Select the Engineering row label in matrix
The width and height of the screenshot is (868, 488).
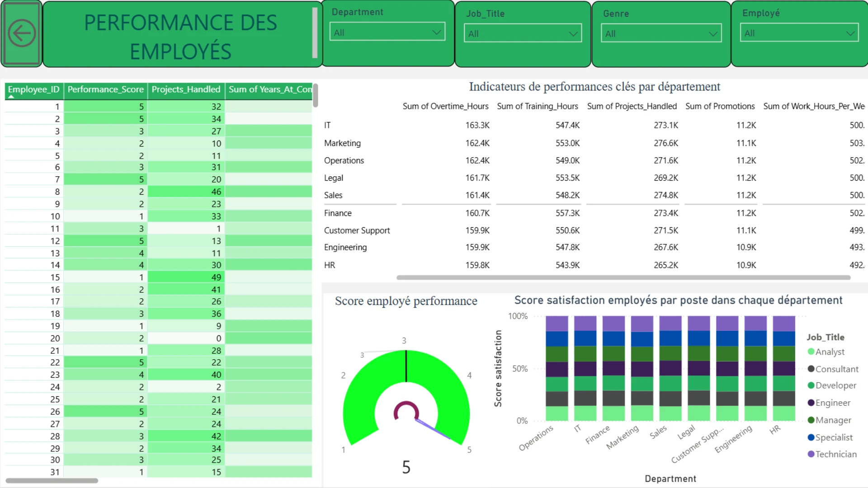[x=345, y=247]
